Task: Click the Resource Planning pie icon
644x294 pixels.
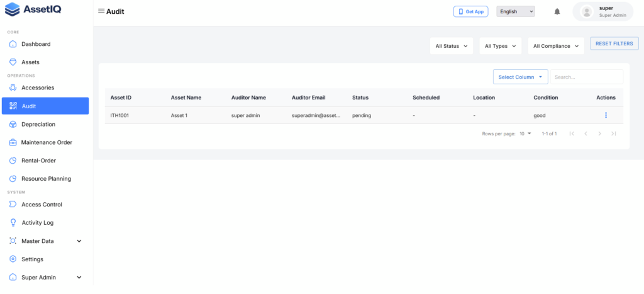Action: point(13,178)
